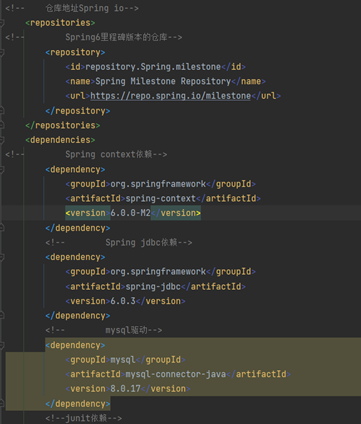This screenshot has width=361, height=424.
Task: Fold the dependency above the spring-jdbc artifactId
Action: 2,257
